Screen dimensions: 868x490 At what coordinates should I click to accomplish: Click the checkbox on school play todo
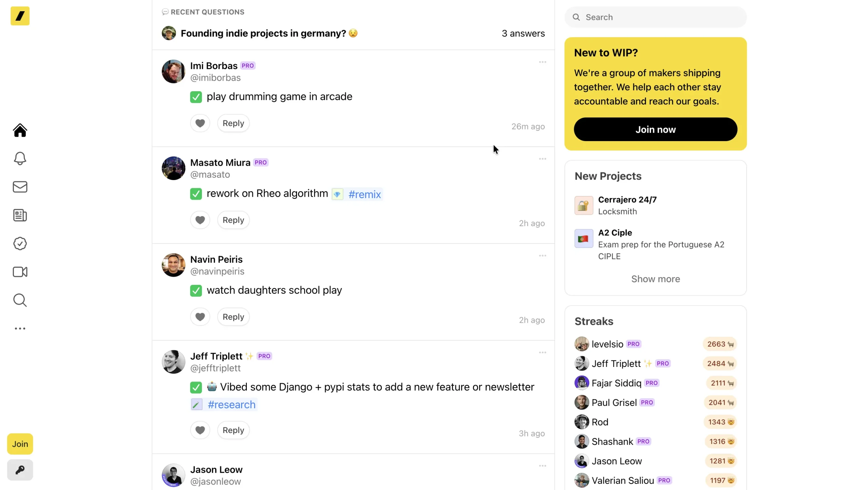pyautogui.click(x=196, y=291)
